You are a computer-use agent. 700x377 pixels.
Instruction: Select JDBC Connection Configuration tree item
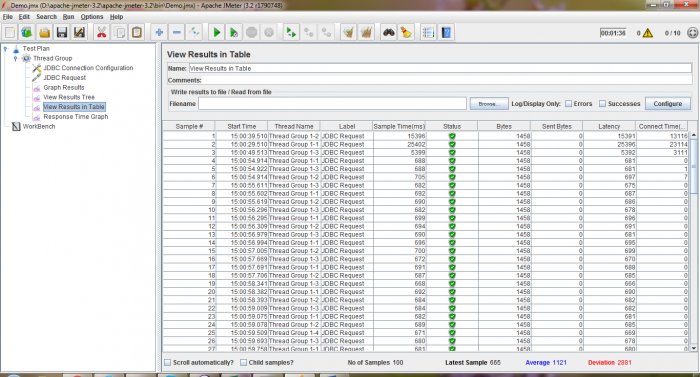[x=88, y=68]
